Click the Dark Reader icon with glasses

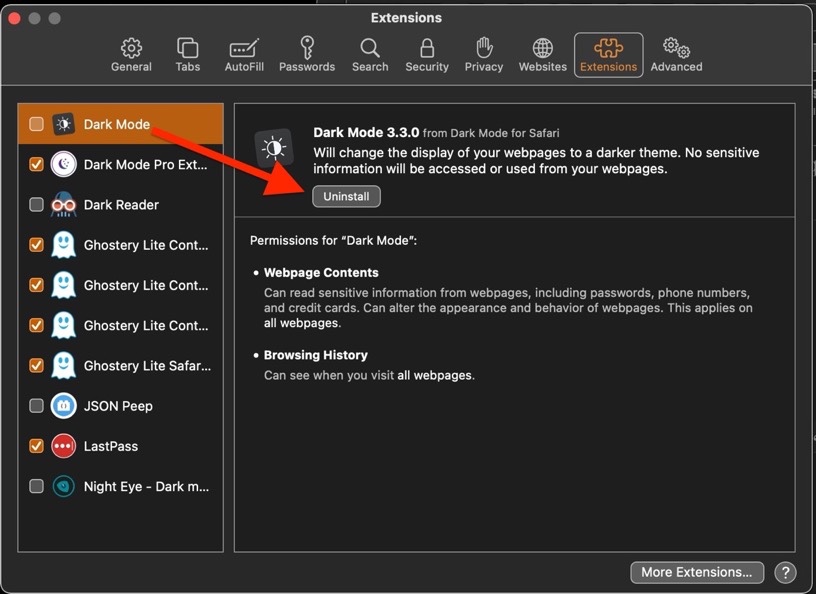point(63,205)
